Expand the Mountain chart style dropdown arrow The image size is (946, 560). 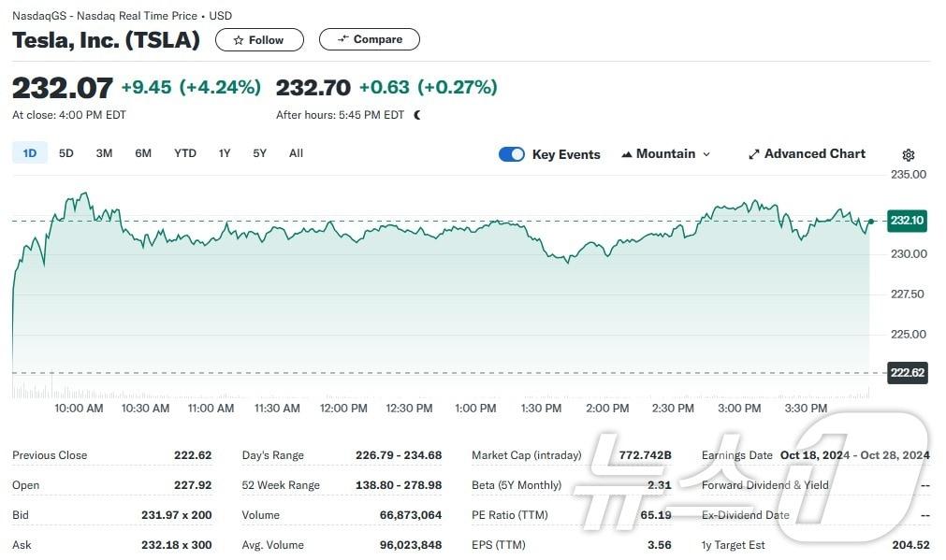pos(706,154)
